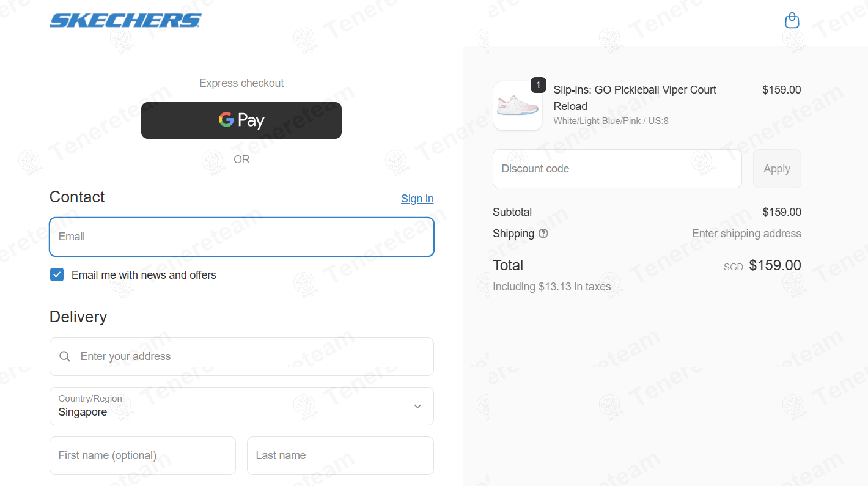Click the Apply discount button
Screen dimensions: 868x486
777,169
